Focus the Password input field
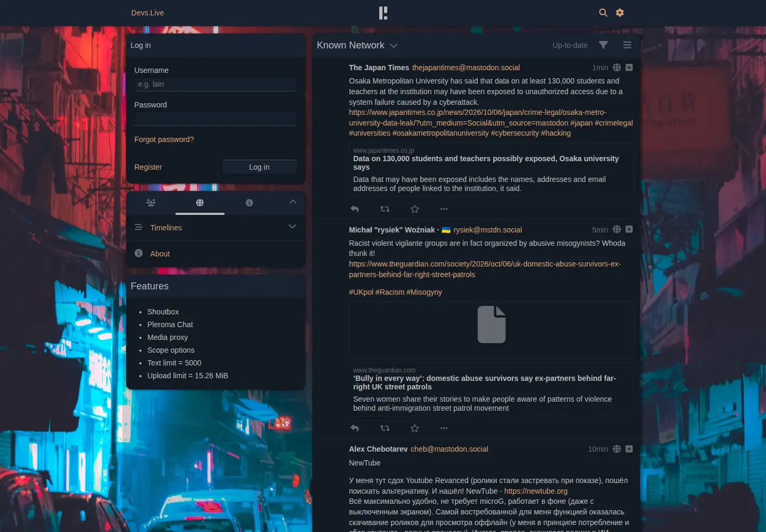The image size is (766, 532). pyautogui.click(x=215, y=119)
